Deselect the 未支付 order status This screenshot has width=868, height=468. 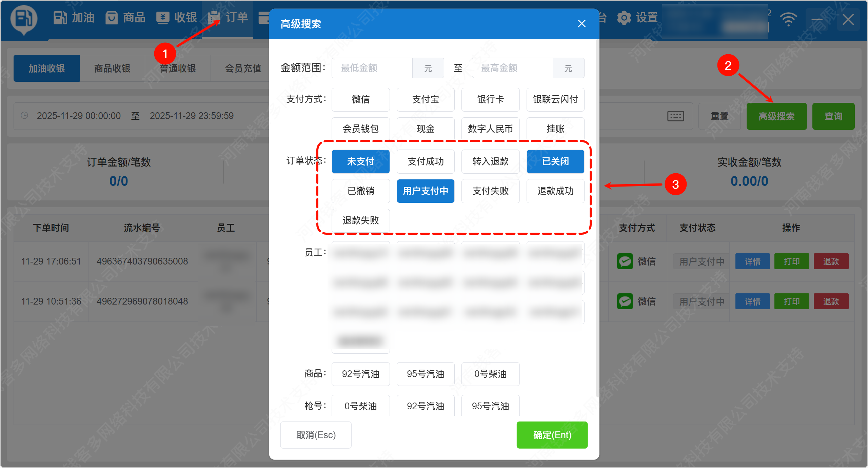click(360, 161)
